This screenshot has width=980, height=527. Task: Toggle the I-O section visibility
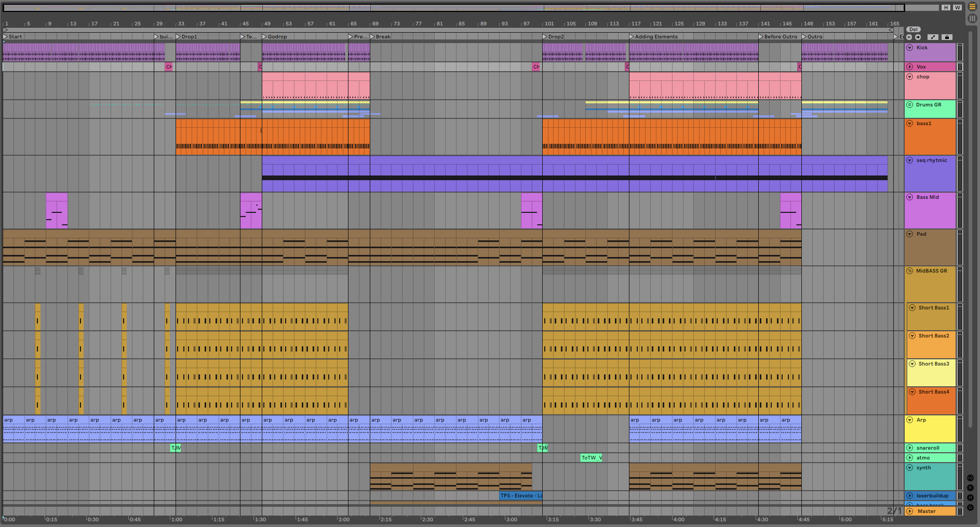970,478
